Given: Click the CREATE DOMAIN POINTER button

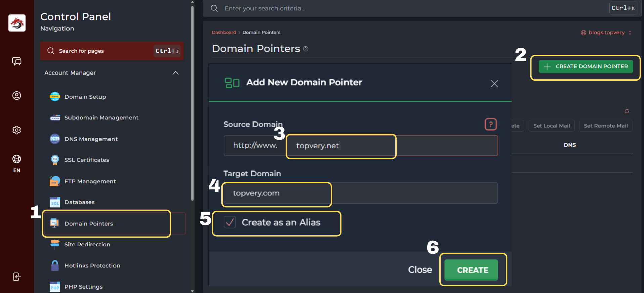Looking at the screenshot, I should [x=586, y=66].
